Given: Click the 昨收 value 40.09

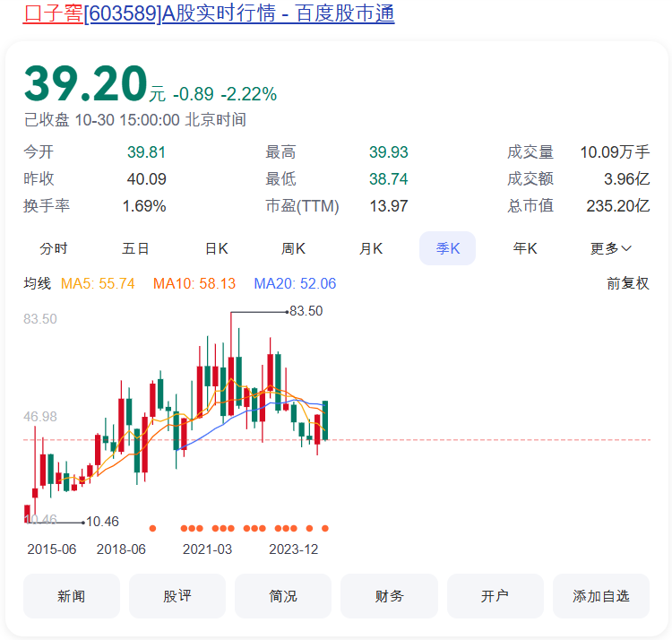Looking at the screenshot, I should click(146, 178).
